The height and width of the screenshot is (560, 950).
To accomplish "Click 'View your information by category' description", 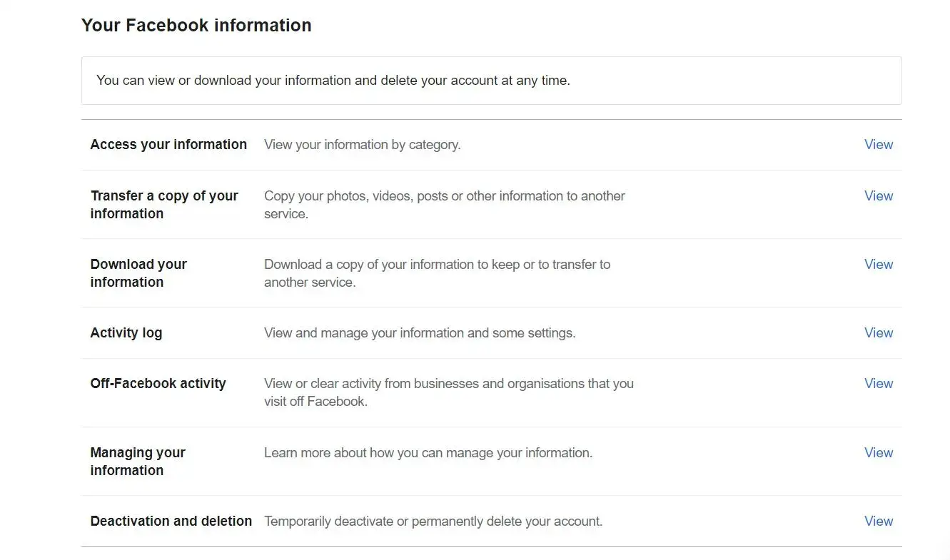I will [x=362, y=144].
